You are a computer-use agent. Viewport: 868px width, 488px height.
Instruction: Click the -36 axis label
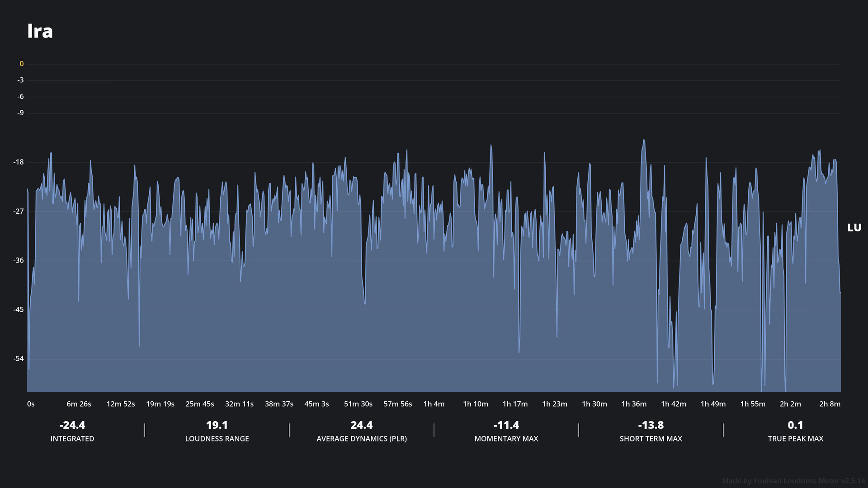pos(18,260)
